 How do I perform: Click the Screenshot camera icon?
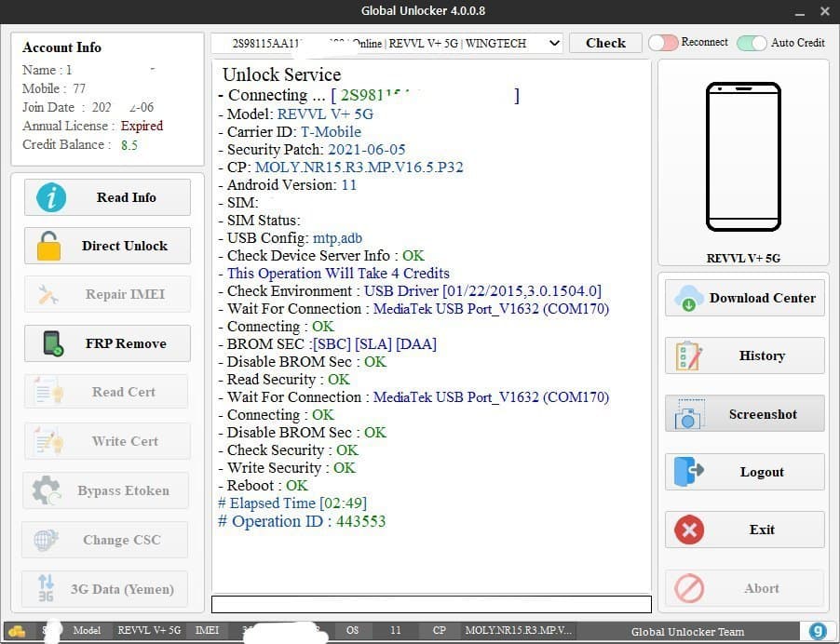(x=689, y=414)
